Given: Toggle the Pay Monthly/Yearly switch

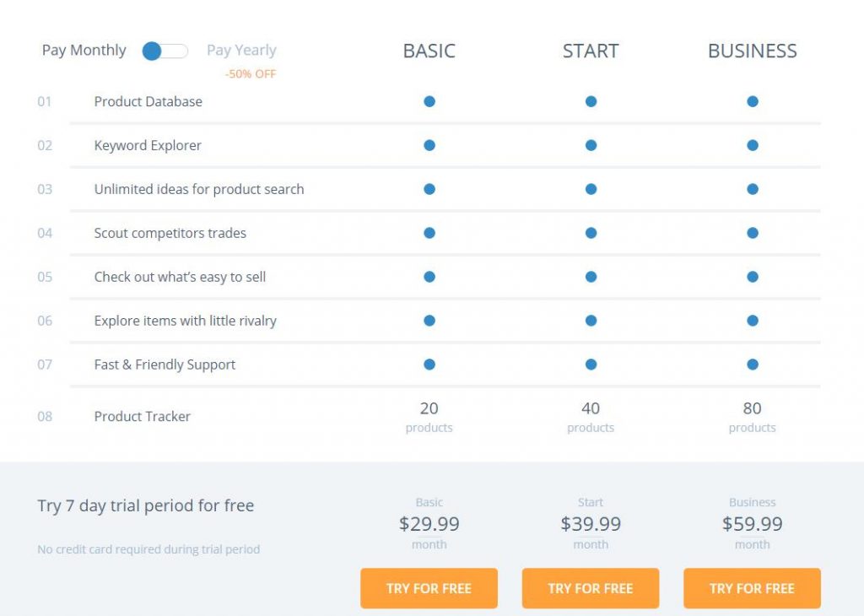Looking at the screenshot, I should click(165, 51).
